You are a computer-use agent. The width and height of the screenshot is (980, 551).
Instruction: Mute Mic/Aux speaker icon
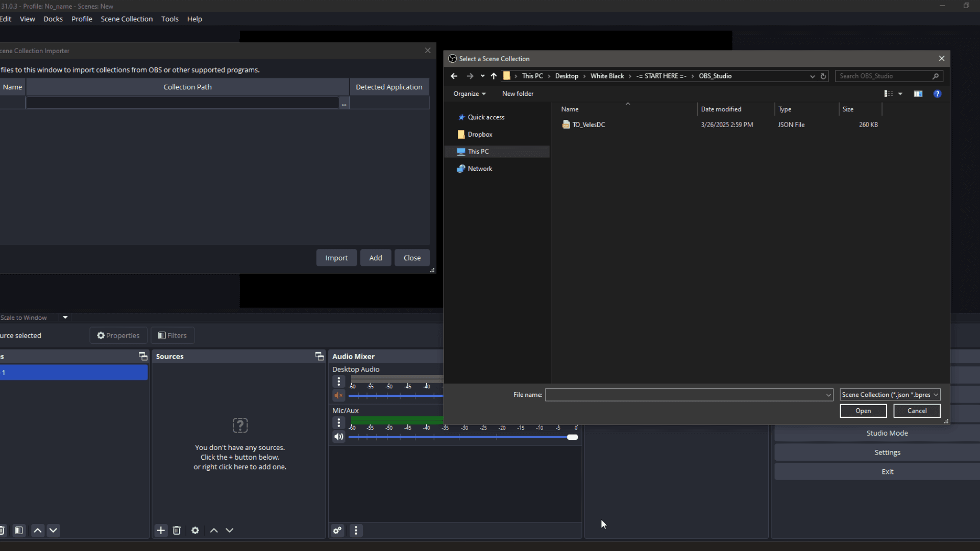pos(338,437)
